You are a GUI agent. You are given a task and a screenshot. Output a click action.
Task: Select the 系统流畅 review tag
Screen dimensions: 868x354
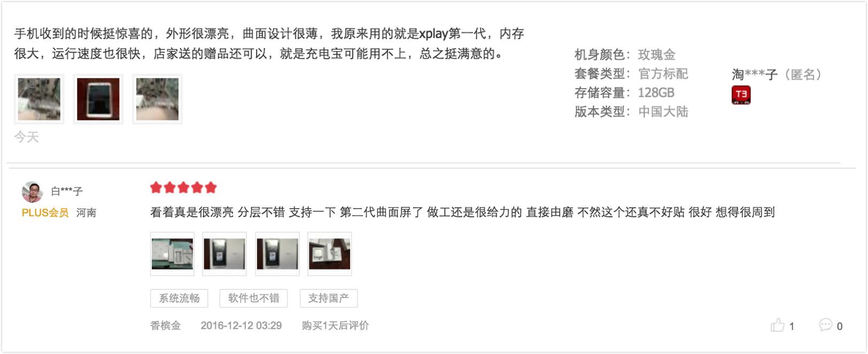[179, 298]
